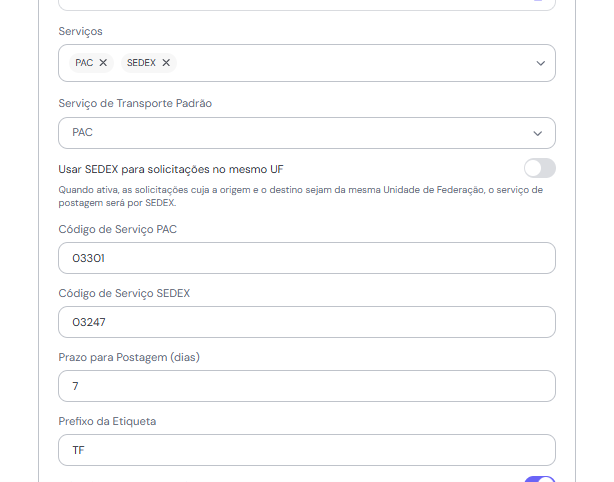Click empty area inside Serviços selector

pos(350,63)
